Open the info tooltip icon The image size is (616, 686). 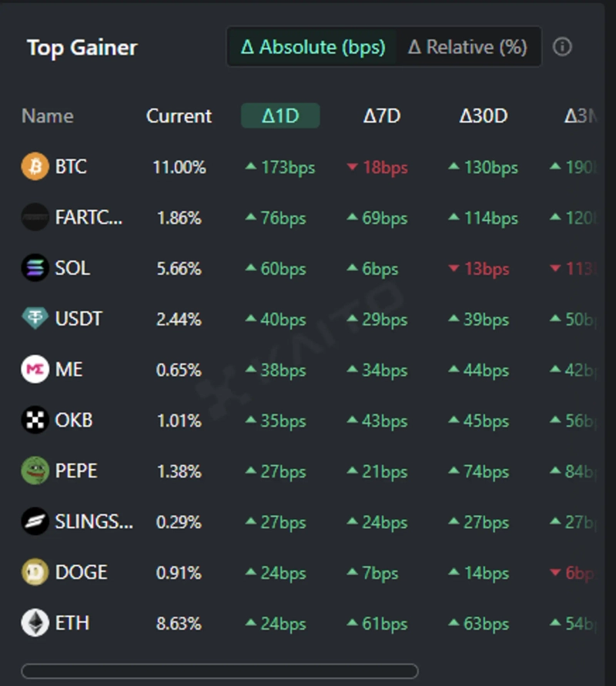(x=563, y=47)
